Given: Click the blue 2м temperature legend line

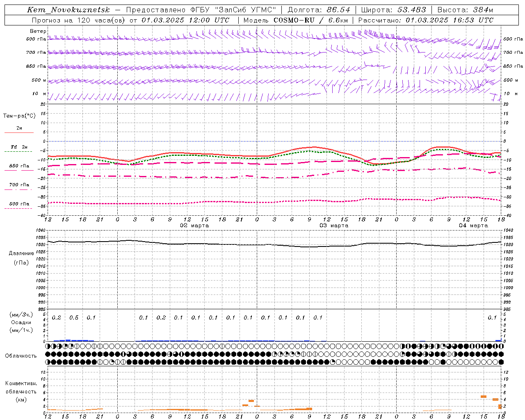Looking at the screenshot, I should [x=19, y=132].
